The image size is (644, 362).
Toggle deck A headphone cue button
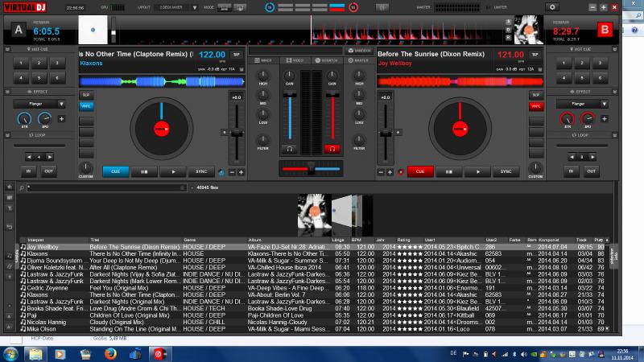(x=289, y=150)
